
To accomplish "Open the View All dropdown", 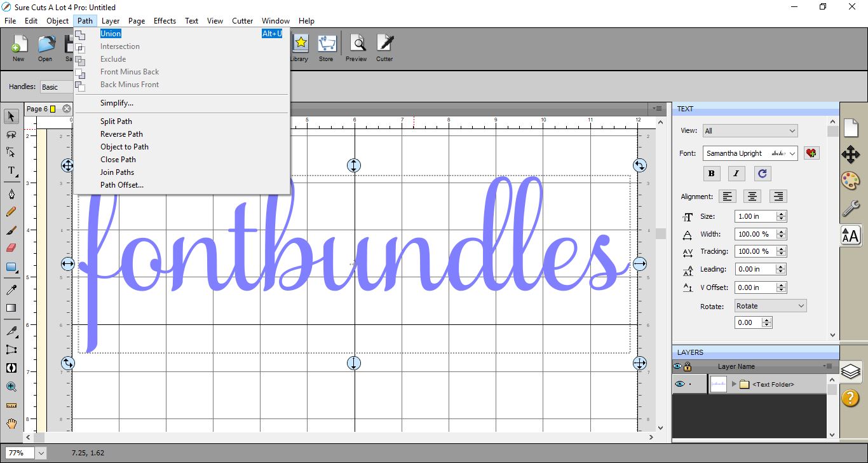I will click(750, 131).
